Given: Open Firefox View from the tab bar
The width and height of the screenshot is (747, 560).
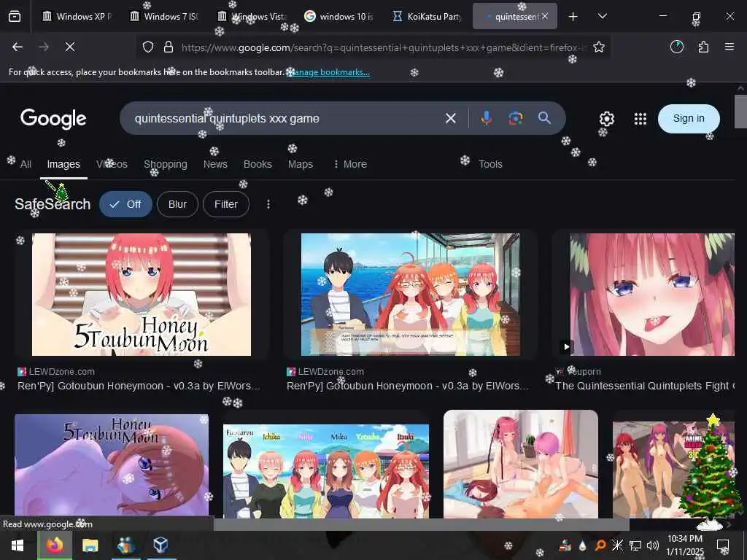Looking at the screenshot, I should [x=15, y=17].
